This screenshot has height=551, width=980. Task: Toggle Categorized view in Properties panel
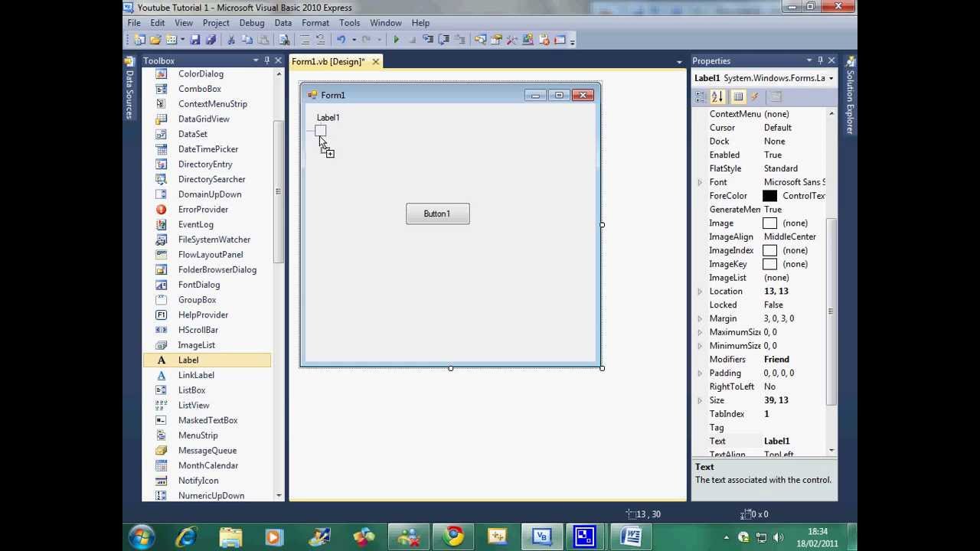[700, 96]
